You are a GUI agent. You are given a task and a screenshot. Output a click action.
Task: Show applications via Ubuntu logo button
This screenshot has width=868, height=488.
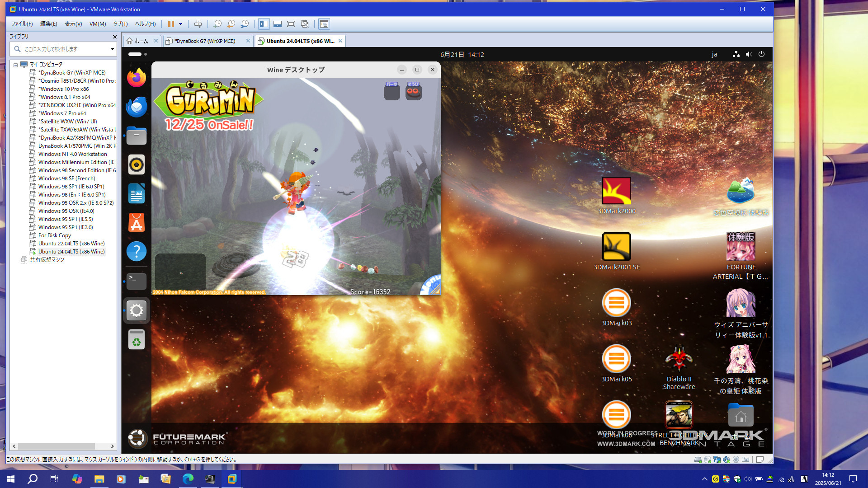coord(137,438)
